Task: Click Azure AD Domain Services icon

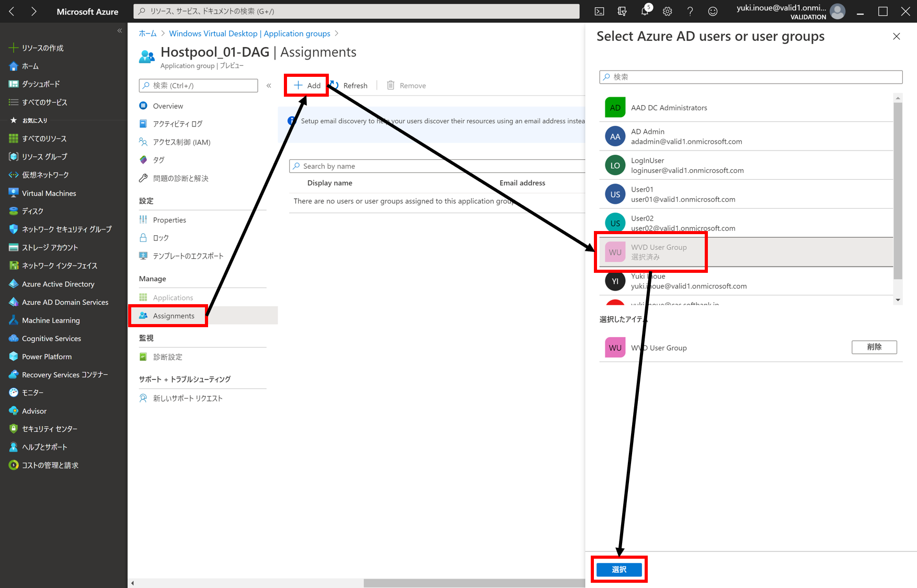Action: [x=14, y=302]
